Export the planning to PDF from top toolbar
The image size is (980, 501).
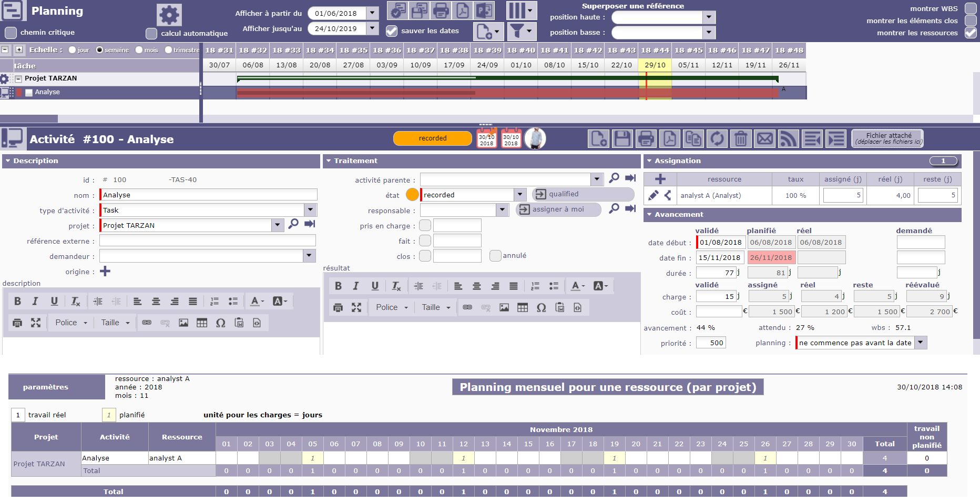pyautogui.click(x=462, y=11)
